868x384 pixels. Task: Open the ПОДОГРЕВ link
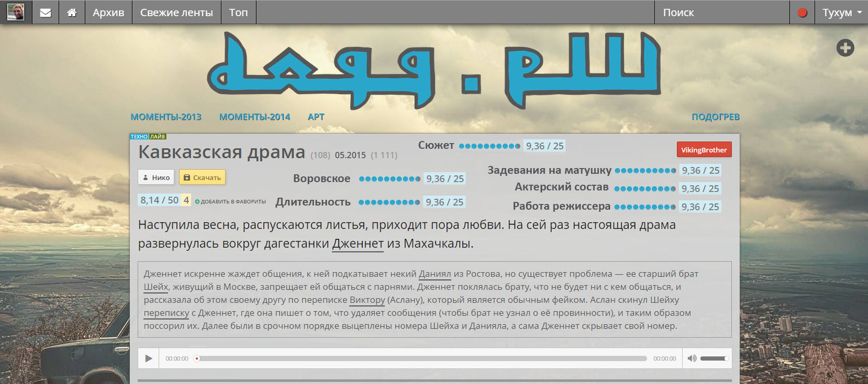click(716, 117)
